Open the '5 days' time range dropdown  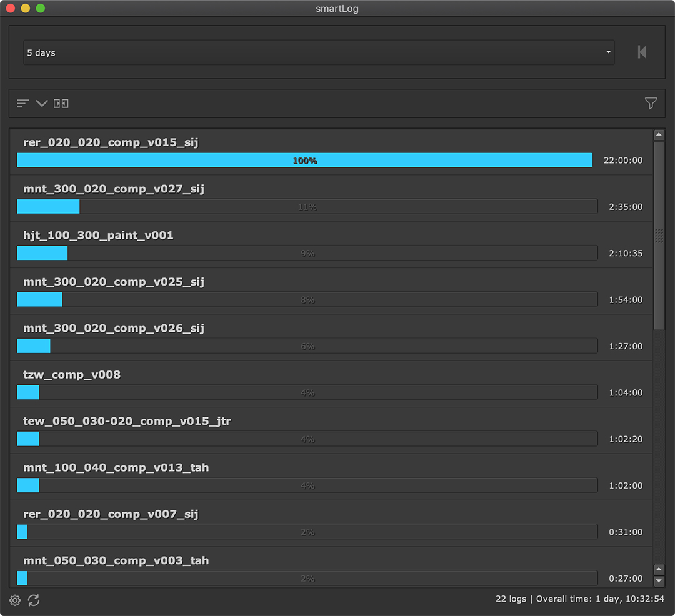pos(319,52)
